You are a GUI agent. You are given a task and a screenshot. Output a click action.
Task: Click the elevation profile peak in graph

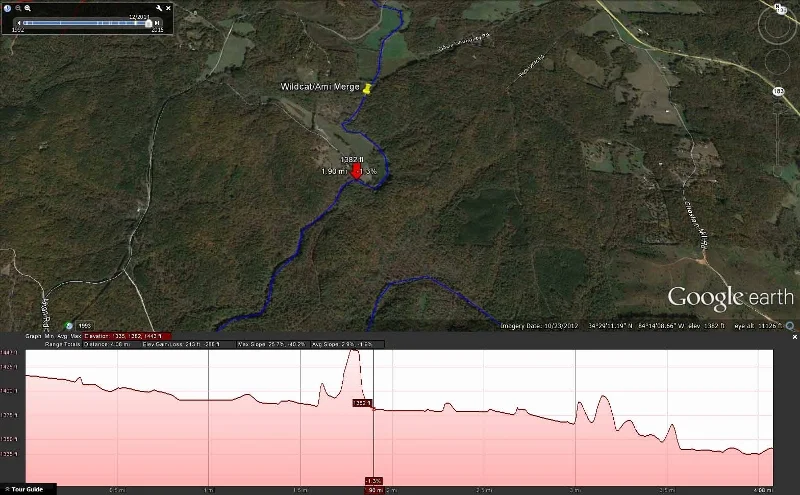[353, 351]
